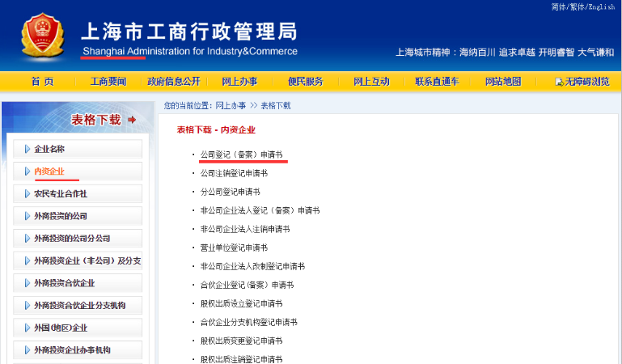Screen dimensions: 622x364
Task: Download 非公司企业法人登记（备案）申请书 form
Action: point(260,210)
